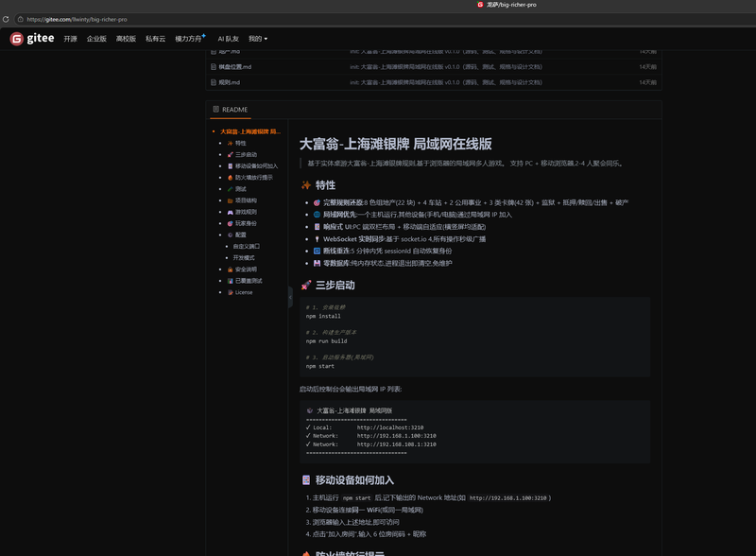The height and width of the screenshot is (556, 756).
Task: Jump to 自定义端口 sub-entry in outline
Action: [x=247, y=247]
